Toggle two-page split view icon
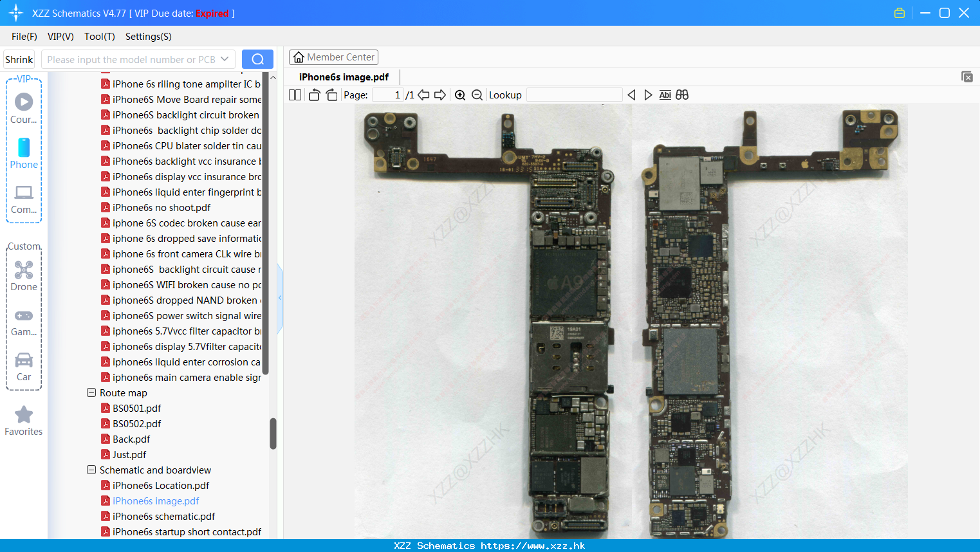The height and width of the screenshot is (552, 980). point(295,95)
